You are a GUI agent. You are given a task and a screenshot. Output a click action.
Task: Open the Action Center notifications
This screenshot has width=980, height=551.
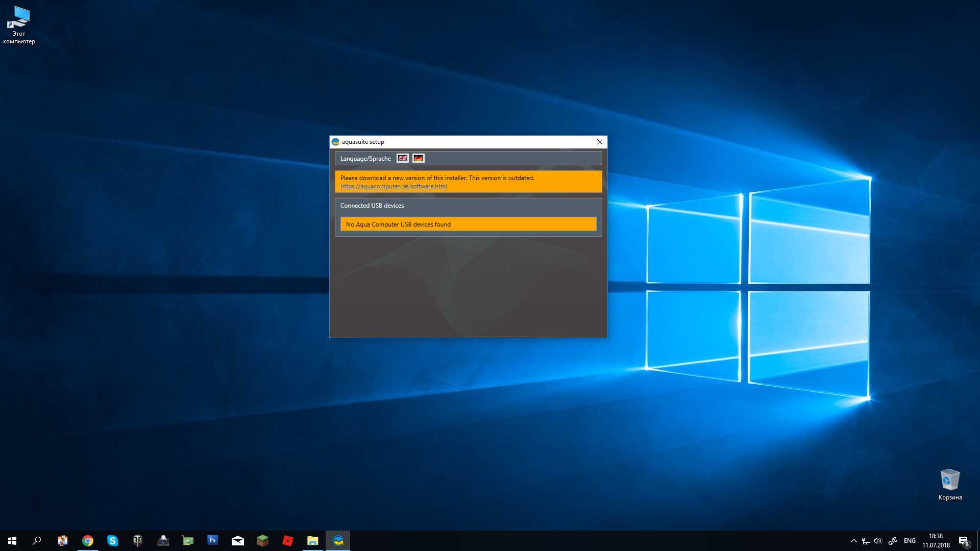pos(964,541)
